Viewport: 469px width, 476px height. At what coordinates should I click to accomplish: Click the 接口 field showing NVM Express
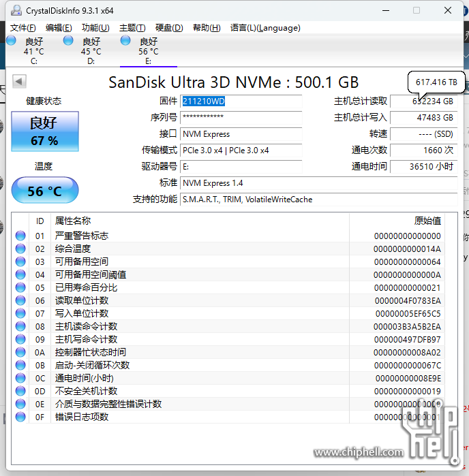pos(241,134)
